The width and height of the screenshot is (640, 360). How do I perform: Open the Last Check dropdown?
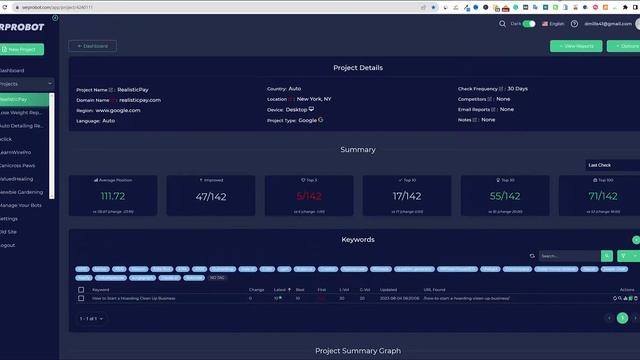tap(612, 165)
